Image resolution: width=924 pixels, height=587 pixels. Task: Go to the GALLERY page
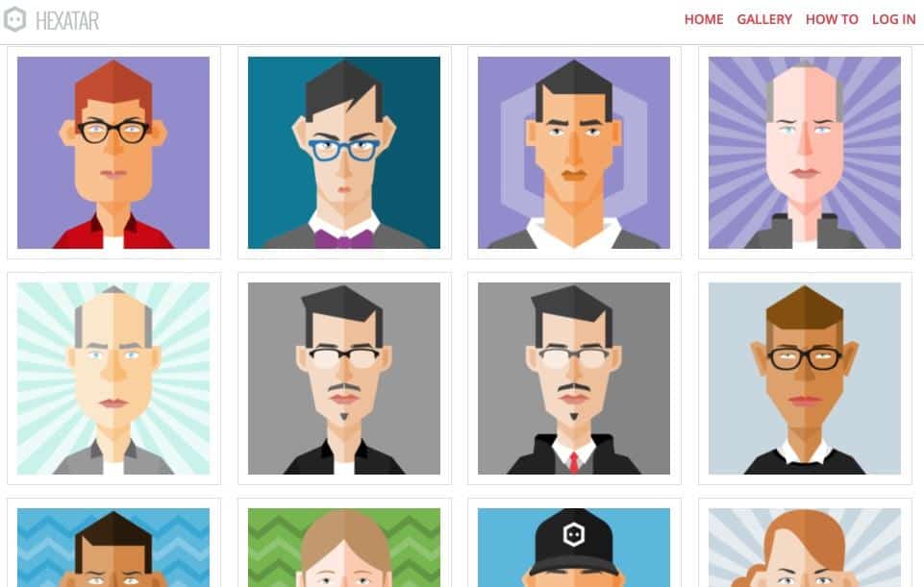[764, 19]
